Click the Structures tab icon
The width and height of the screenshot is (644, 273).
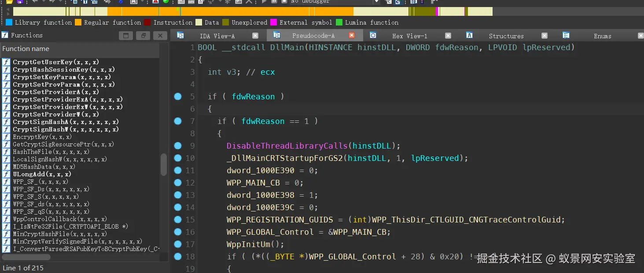point(469,35)
